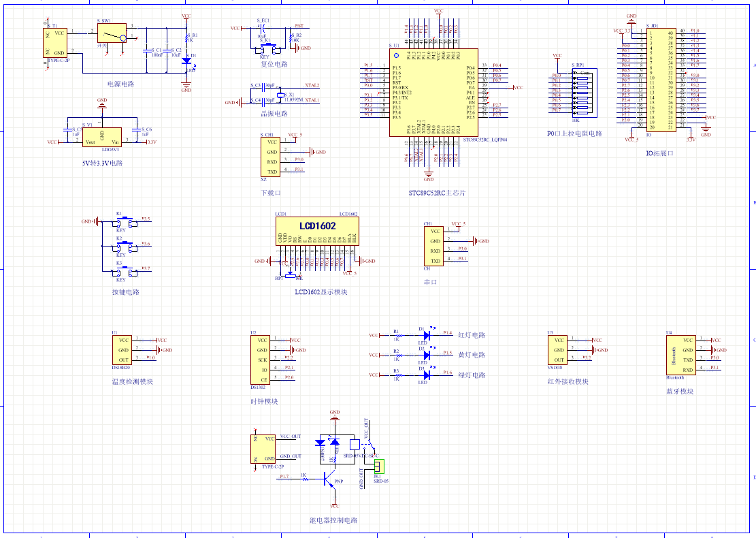Screen dimensions: 756x538
Task: Click the '时钟模块' clock module label
Action: [x=264, y=401]
